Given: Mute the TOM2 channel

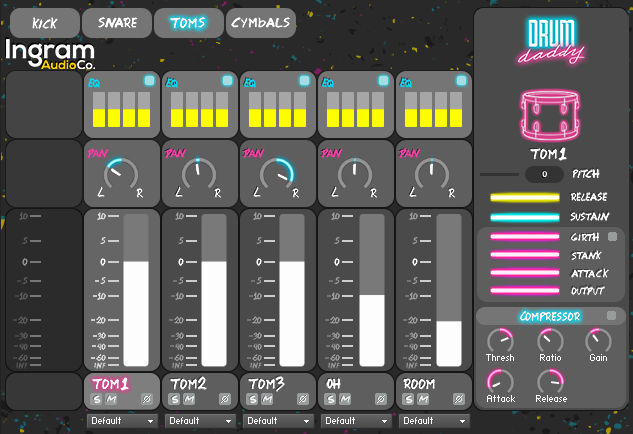Looking at the screenshot, I should click(189, 399).
